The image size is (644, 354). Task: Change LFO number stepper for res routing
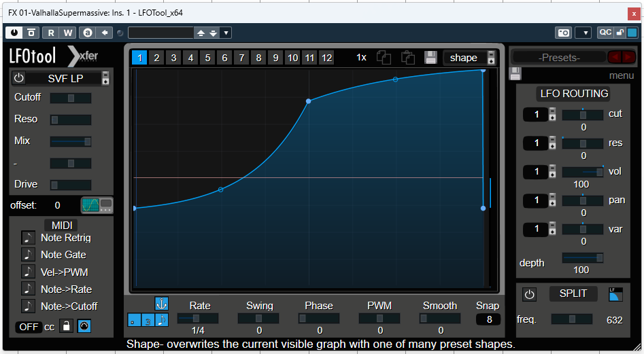(552, 143)
